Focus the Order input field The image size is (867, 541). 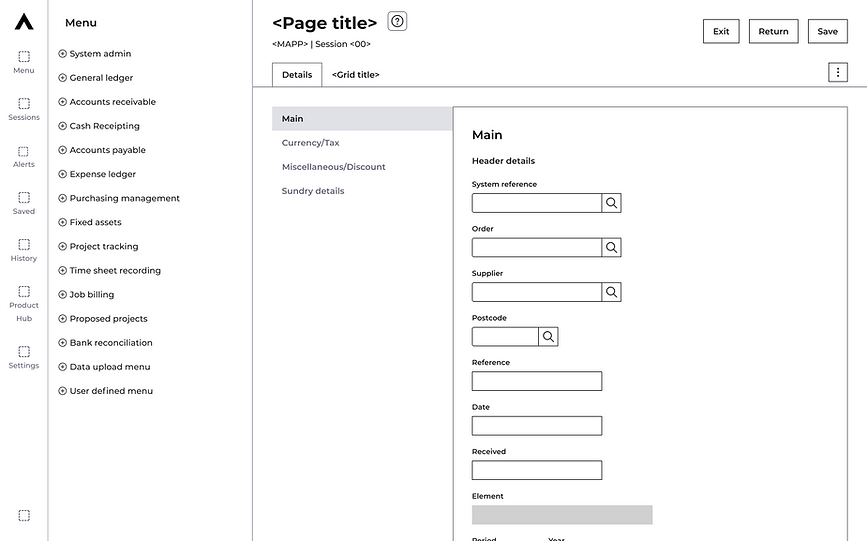[537, 247]
